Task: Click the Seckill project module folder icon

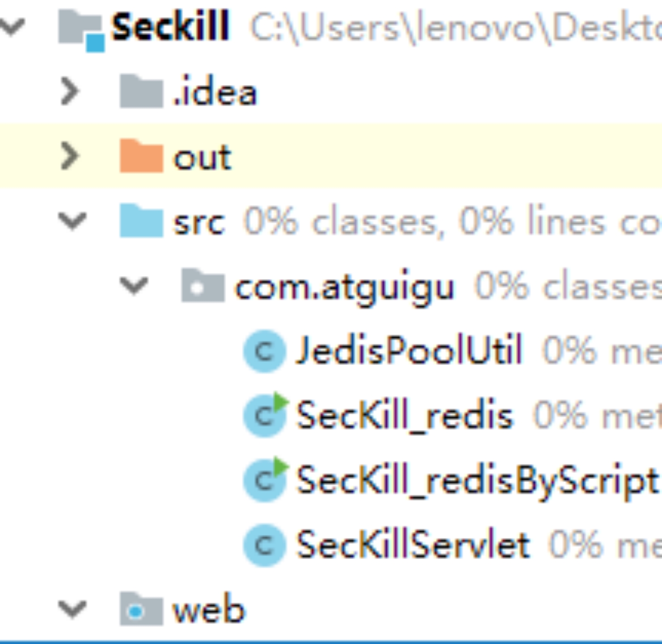Action: pyautogui.click(x=80, y=31)
